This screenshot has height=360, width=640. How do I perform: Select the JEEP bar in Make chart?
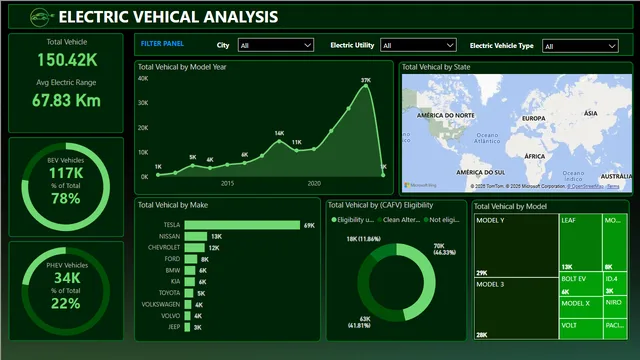187,327
